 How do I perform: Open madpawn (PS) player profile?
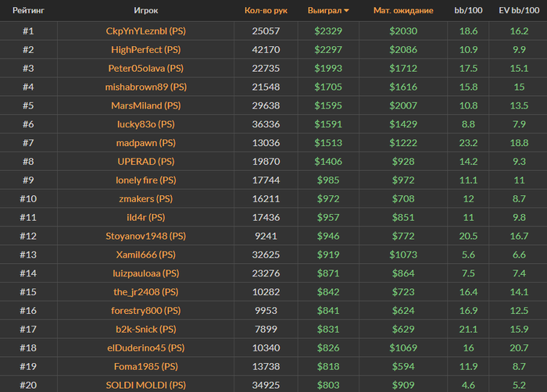pos(146,143)
